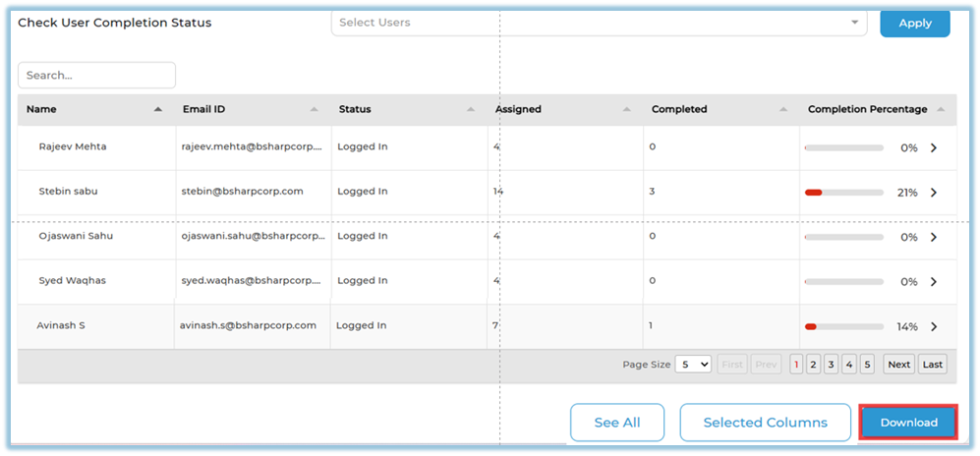This screenshot has height=456, width=980.
Task: Go to Next page of results
Action: (x=898, y=365)
